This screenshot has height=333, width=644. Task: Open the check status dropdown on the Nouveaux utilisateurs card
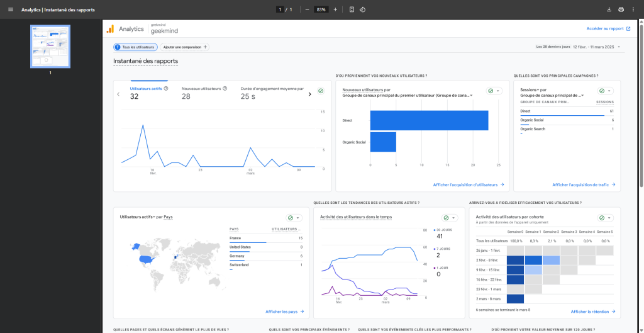(x=498, y=91)
